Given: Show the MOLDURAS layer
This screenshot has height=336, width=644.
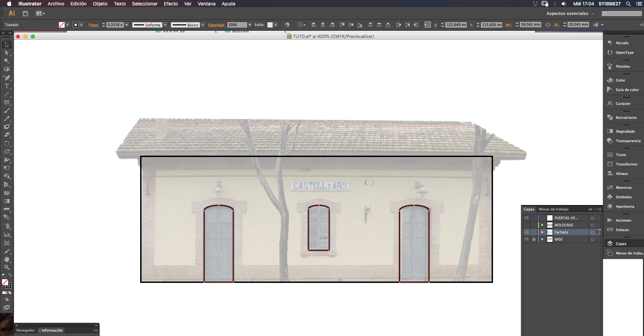Looking at the screenshot, I should click(x=527, y=225).
